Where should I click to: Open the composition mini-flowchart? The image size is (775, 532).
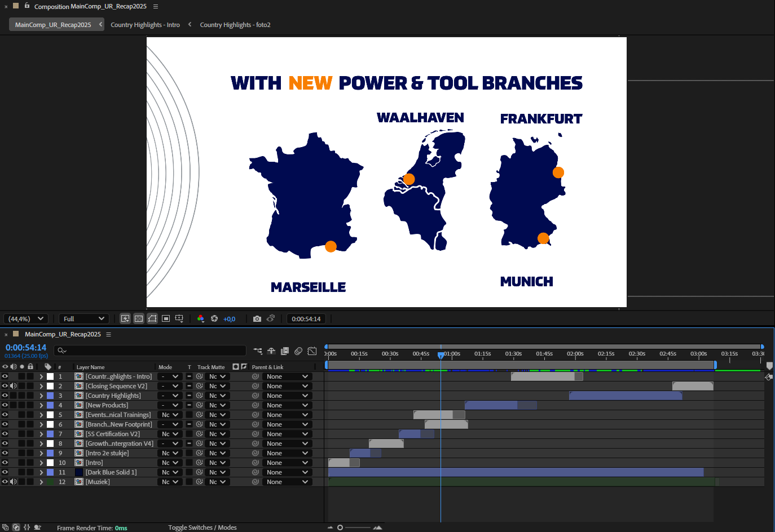[258, 351]
